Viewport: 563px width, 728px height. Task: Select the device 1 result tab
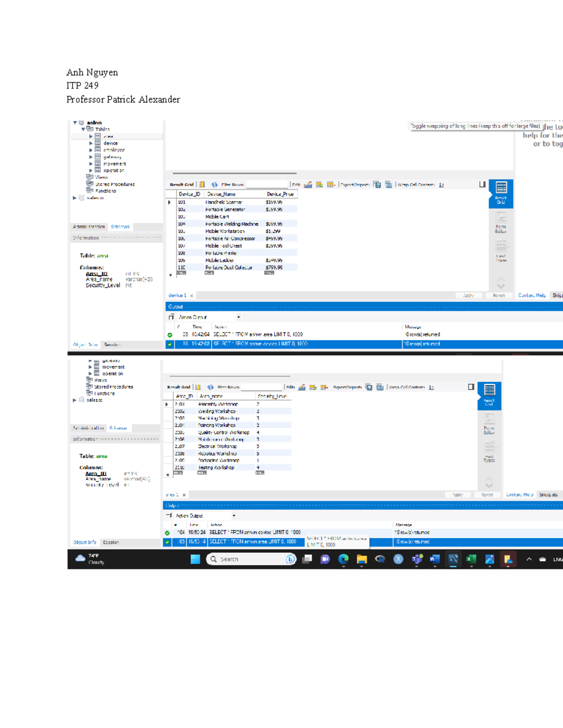click(177, 295)
